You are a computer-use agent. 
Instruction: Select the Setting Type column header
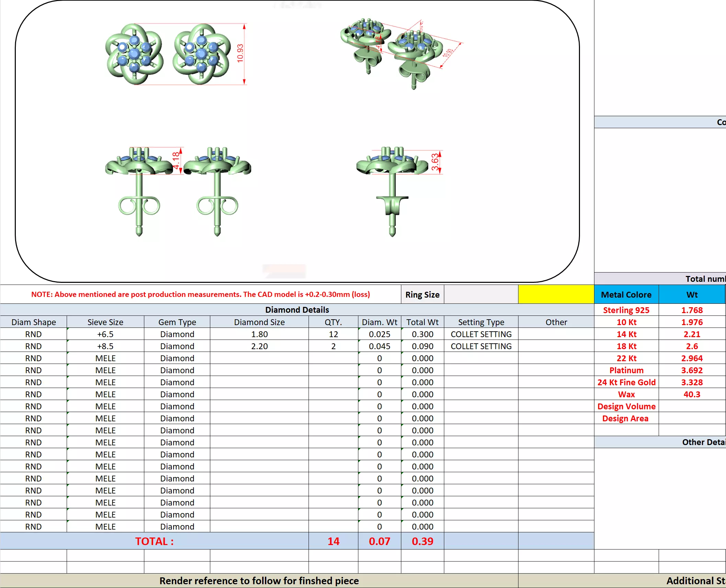point(481,322)
